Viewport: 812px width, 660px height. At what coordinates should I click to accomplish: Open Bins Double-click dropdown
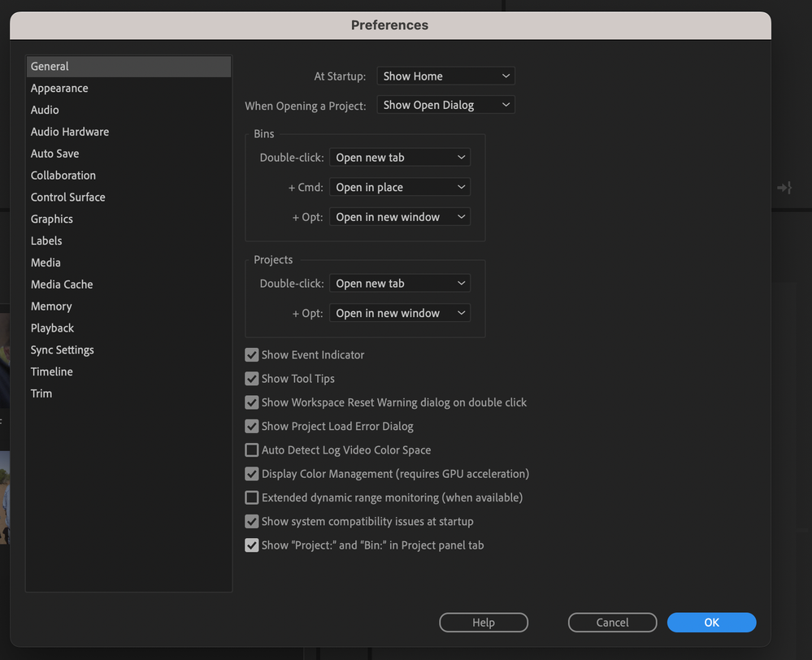(x=399, y=158)
